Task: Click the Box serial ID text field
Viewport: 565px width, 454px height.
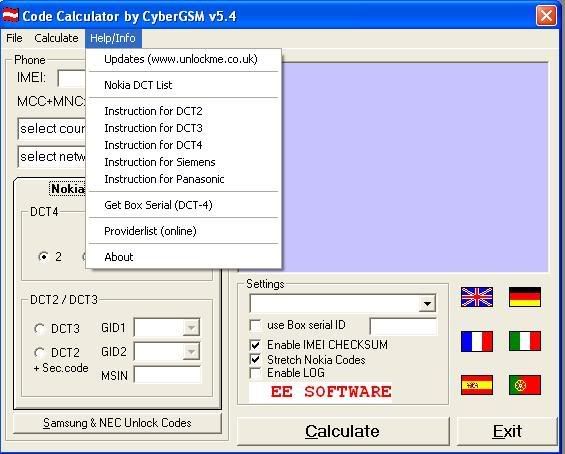Action: pos(403,326)
